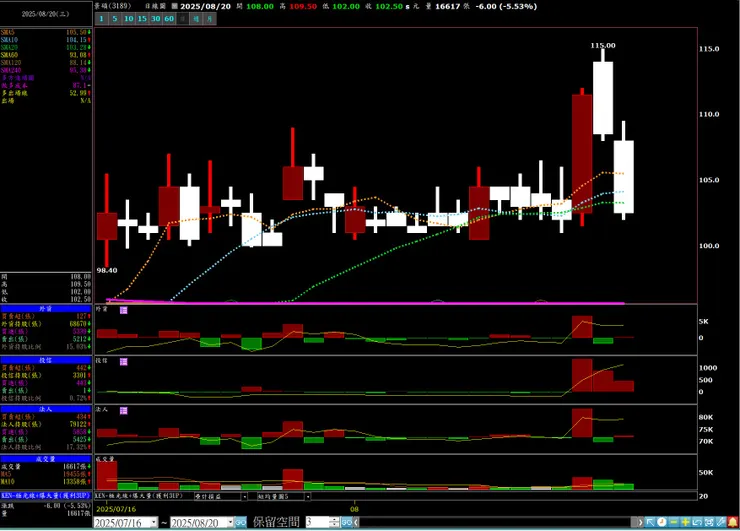Screen dimensions: 740x531
Task: Click the small icon before the 2025/08/20 header date
Action: [174, 6]
